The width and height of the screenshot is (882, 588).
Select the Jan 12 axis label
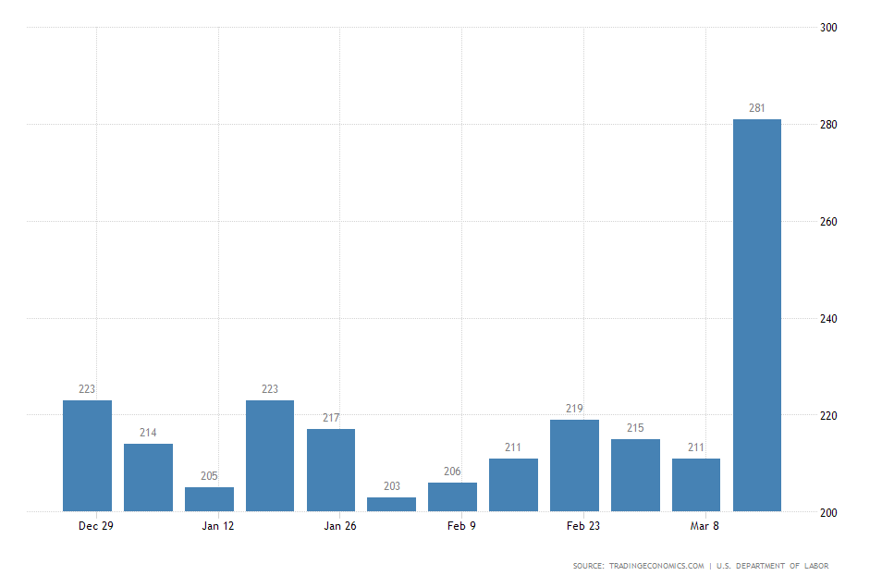[x=217, y=525]
